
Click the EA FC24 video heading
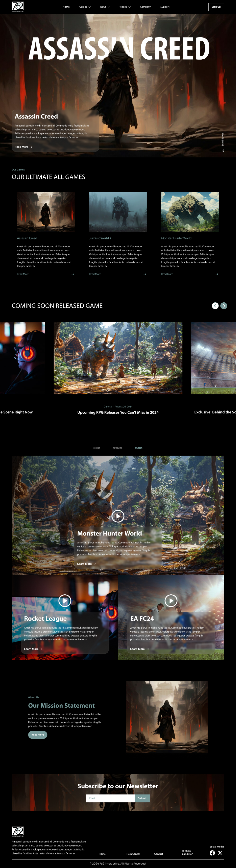click(142, 618)
